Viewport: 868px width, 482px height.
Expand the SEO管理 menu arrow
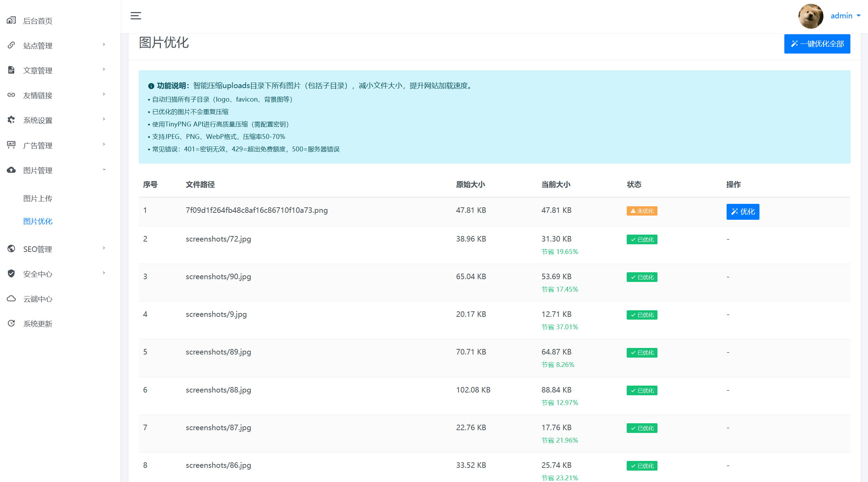(x=104, y=248)
